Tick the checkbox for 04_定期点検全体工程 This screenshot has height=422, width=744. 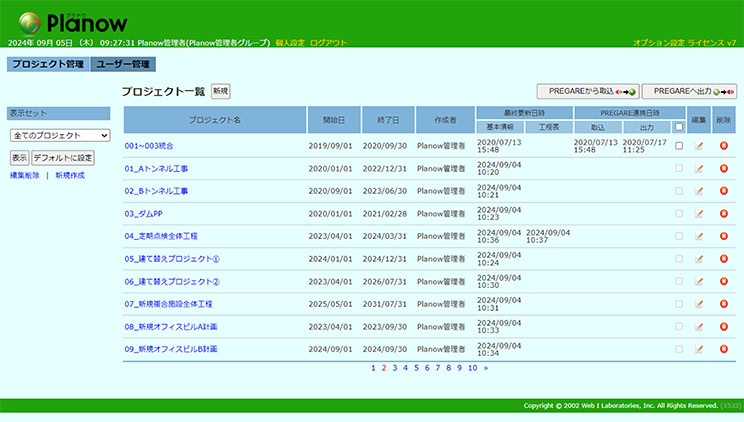pos(679,236)
